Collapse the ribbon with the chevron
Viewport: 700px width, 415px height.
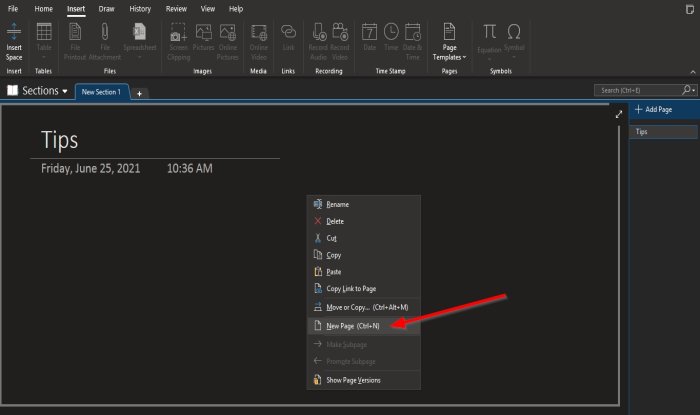point(693,72)
